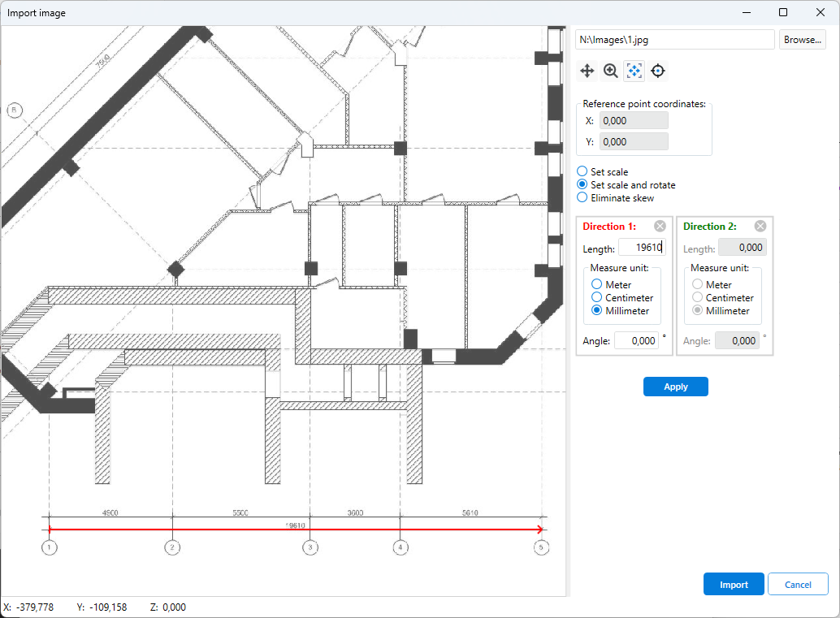840x618 pixels.
Task: Clear Direction 2 with its X icon
Action: pyautogui.click(x=760, y=227)
